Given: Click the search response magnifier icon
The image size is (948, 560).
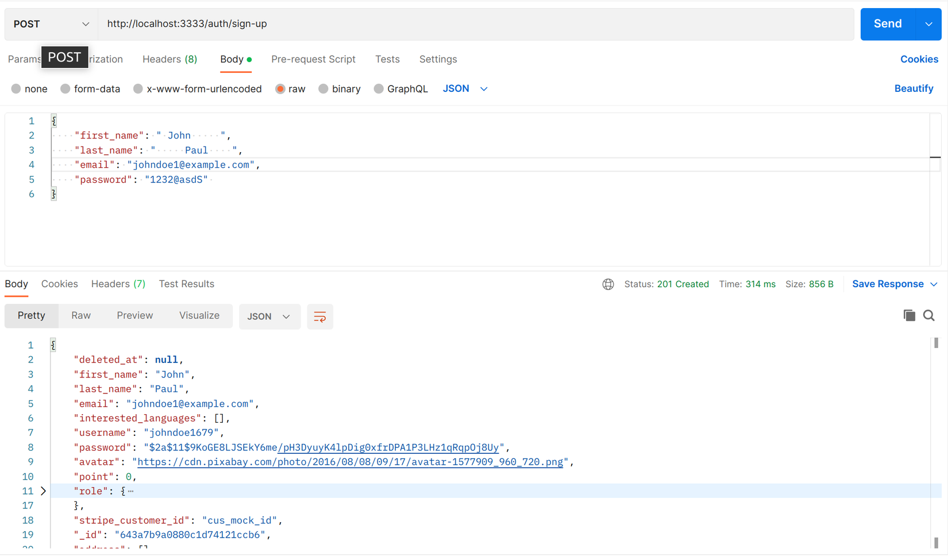Looking at the screenshot, I should (x=928, y=315).
